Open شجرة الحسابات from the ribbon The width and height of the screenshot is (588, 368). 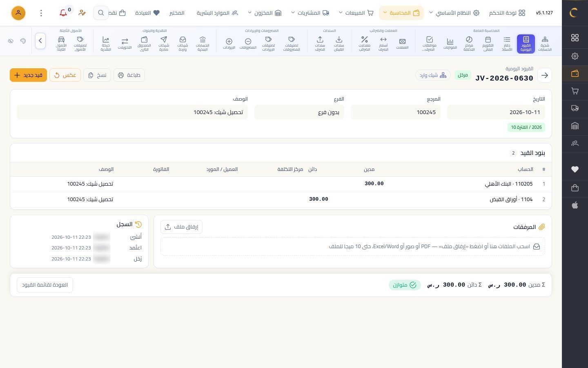pos(545,44)
